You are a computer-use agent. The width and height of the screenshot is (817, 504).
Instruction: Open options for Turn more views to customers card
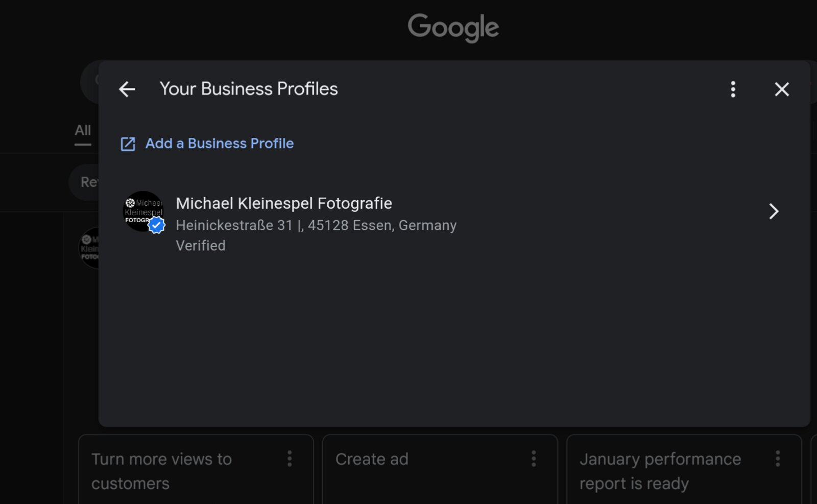(290, 459)
